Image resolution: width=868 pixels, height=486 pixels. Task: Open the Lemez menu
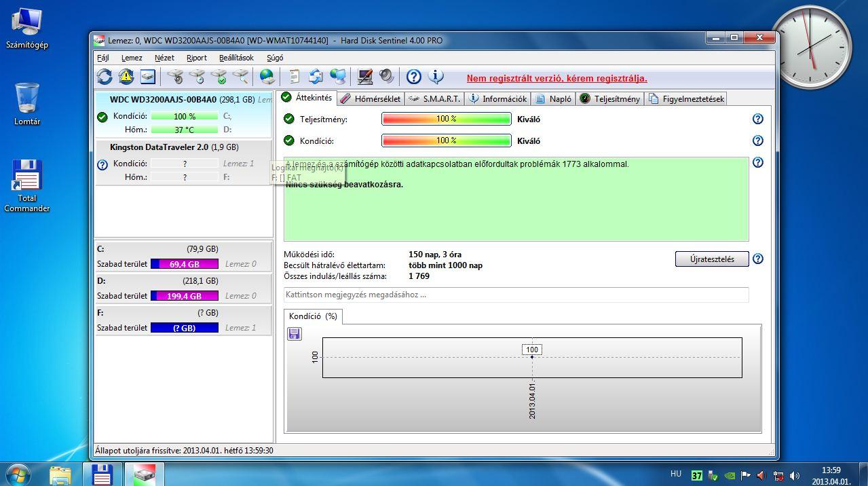(132, 58)
